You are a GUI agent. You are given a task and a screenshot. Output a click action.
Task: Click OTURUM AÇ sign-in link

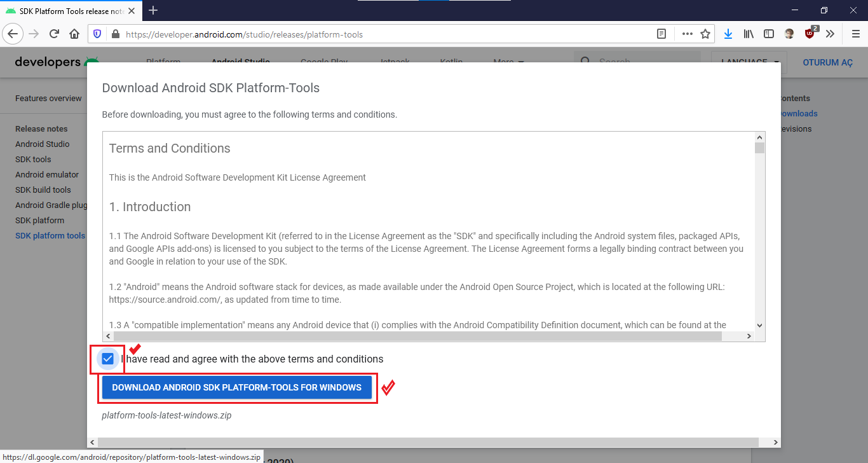pyautogui.click(x=828, y=62)
